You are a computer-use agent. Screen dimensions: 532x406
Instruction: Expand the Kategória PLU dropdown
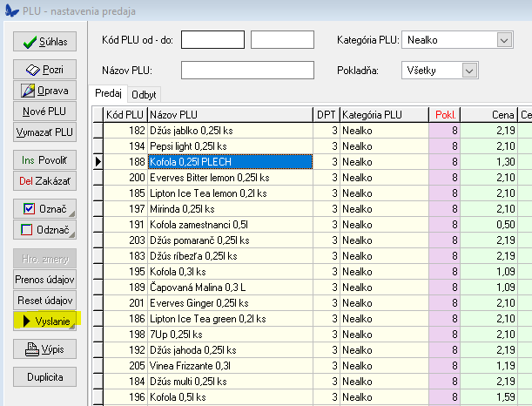point(504,39)
